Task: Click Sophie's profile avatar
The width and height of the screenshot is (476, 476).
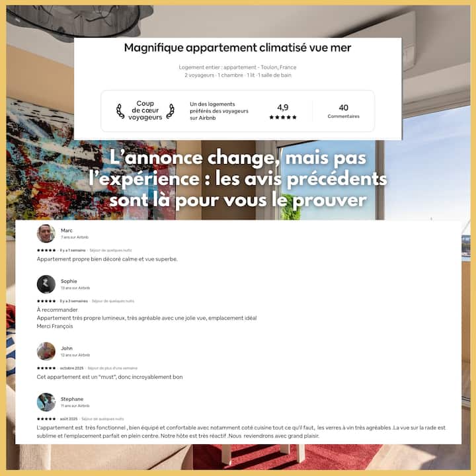Action: [46, 284]
